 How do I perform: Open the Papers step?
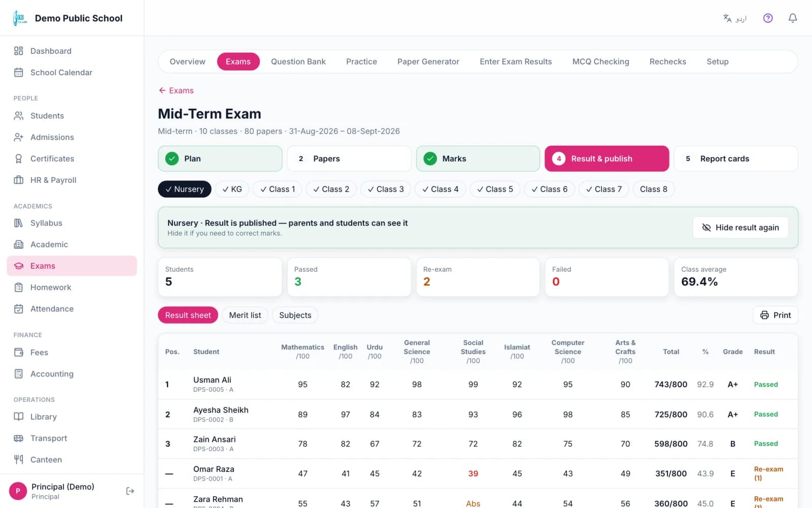click(349, 158)
